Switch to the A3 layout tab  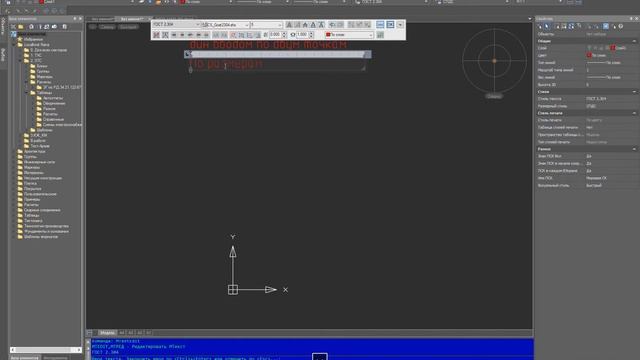[131, 333]
